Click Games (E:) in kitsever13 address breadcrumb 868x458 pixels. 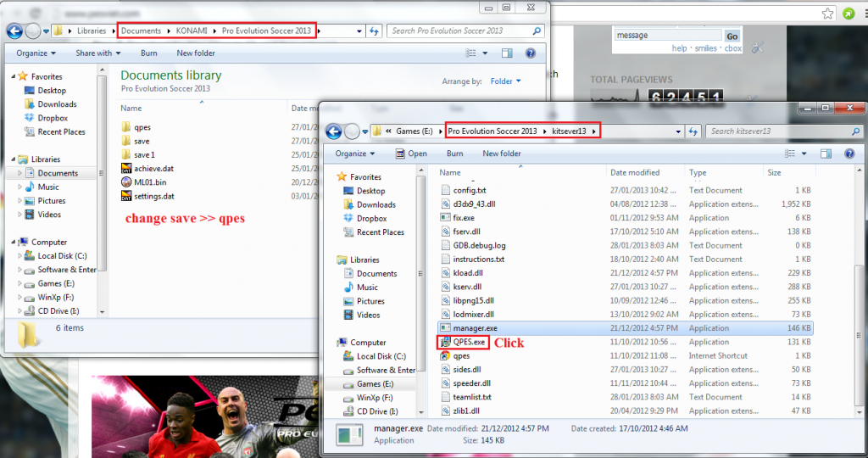(415, 131)
